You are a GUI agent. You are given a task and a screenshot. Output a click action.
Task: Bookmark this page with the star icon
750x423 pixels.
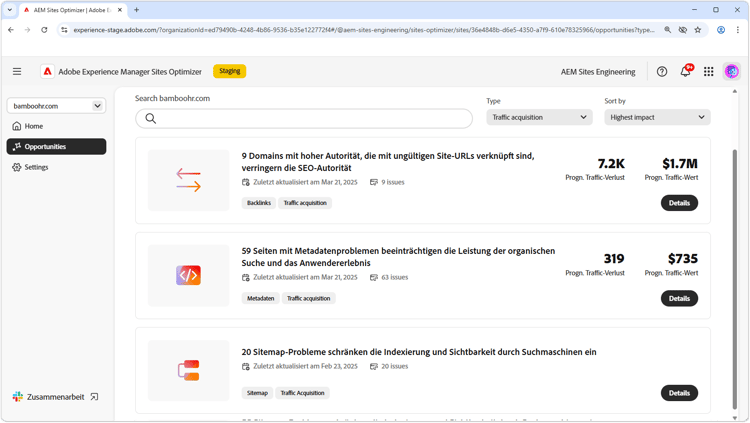coord(698,30)
